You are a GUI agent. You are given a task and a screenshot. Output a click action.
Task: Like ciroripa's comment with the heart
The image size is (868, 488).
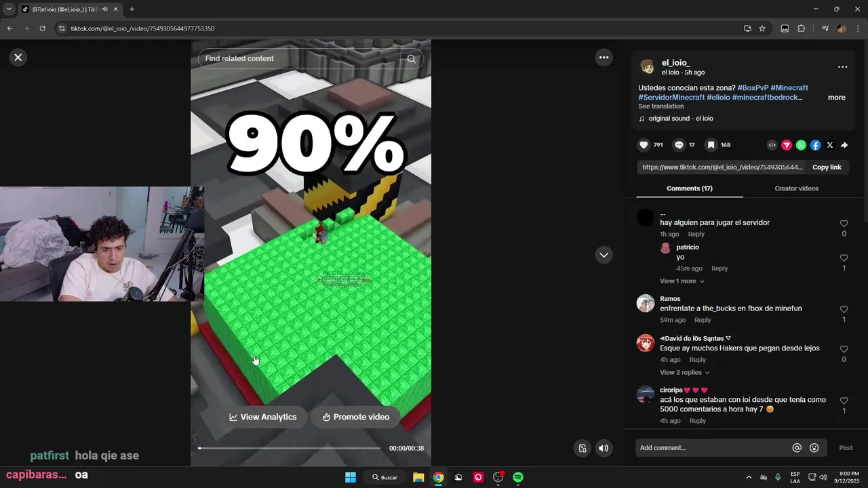(844, 401)
